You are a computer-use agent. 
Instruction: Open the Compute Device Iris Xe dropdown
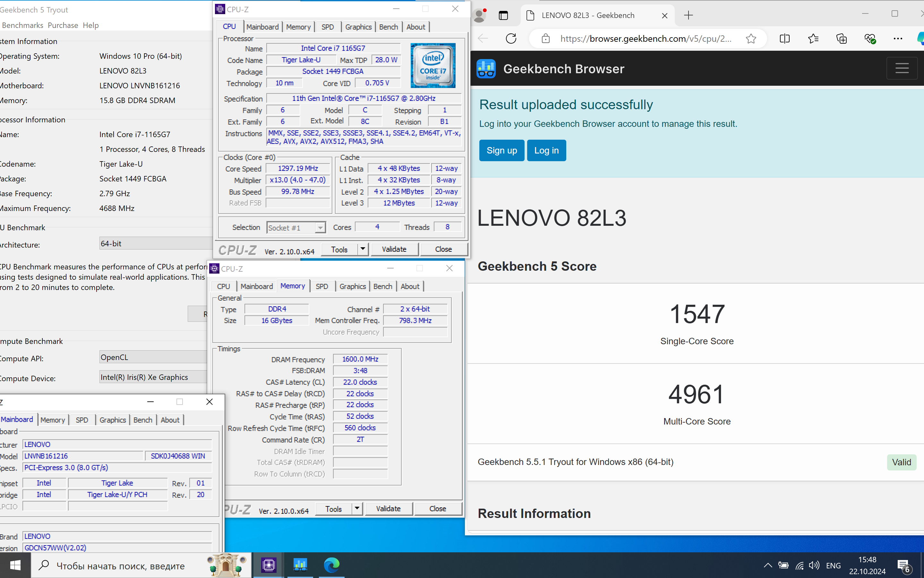coord(153,377)
